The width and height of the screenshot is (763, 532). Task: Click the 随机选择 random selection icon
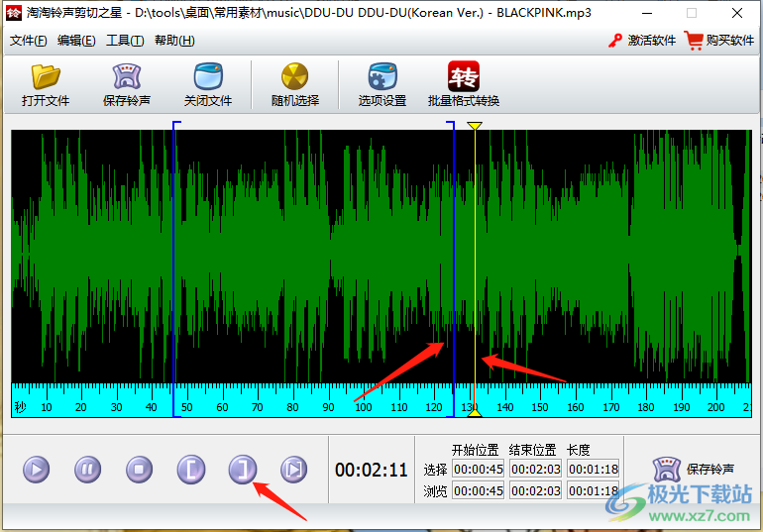(295, 77)
